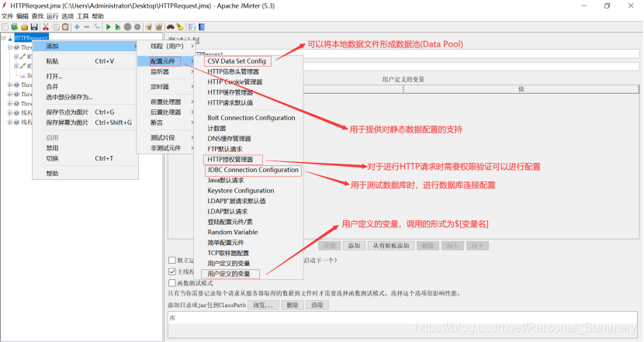
Task: Select 合并 in the context menu
Action: tap(85, 87)
